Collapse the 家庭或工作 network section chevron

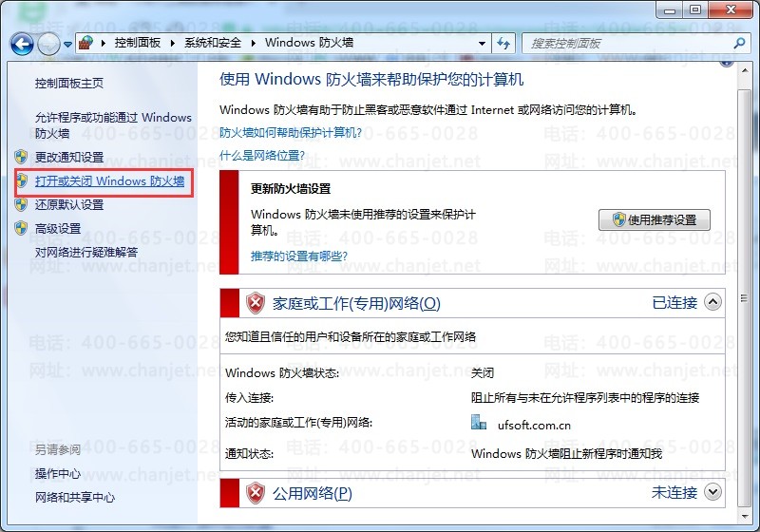point(712,302)
